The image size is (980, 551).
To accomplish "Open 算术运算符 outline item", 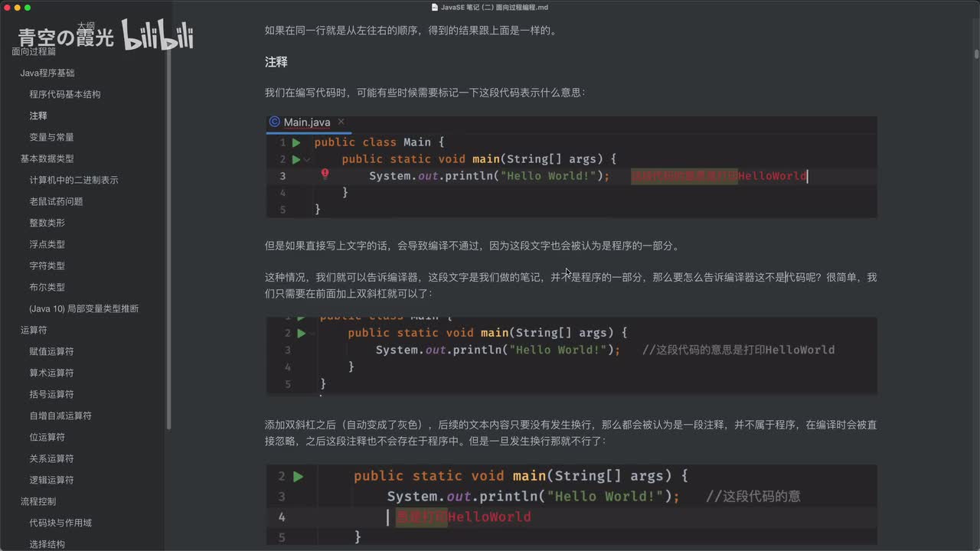I will coord(51,373).
